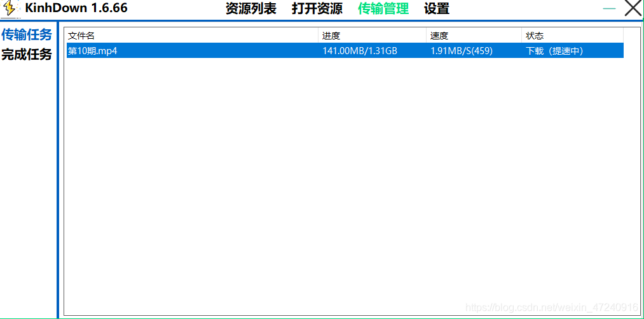Select the 传输管理 tab
This screenshot has width=644, height=319.
tap(383, 9)
